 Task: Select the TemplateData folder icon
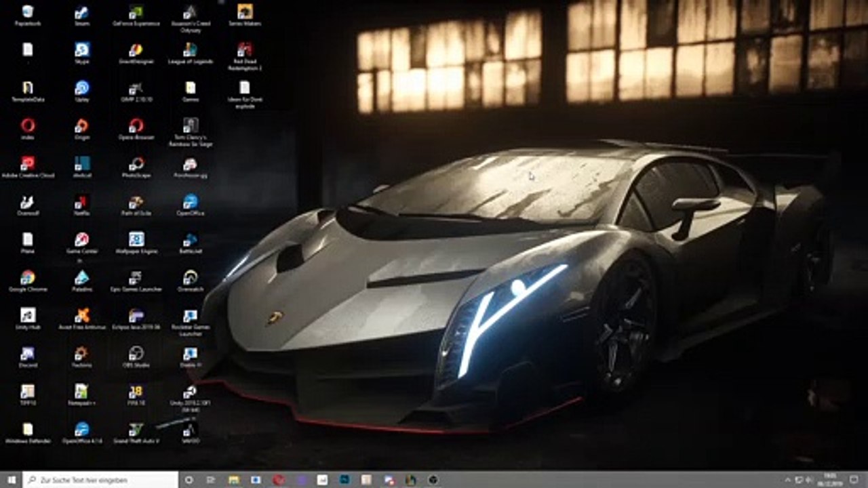tap(27, 91)
